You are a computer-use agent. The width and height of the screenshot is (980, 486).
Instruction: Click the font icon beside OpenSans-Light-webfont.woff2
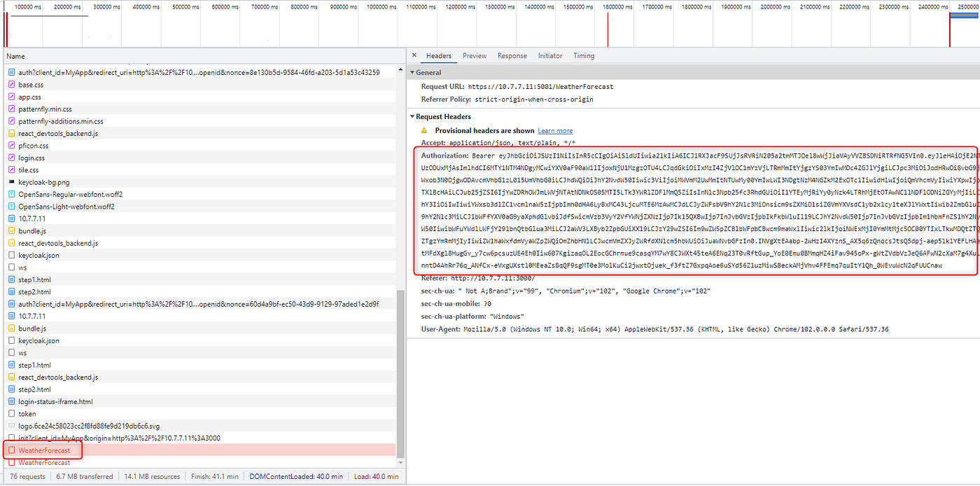(x=11, y=207)
